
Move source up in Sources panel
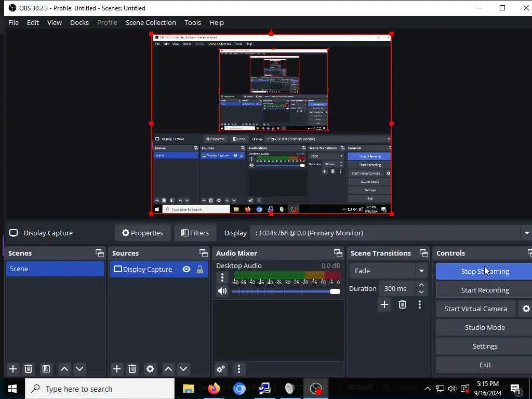[168, 369]
